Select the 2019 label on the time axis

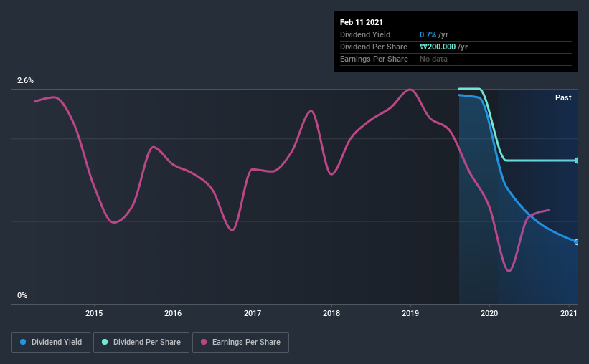(410, 313)
